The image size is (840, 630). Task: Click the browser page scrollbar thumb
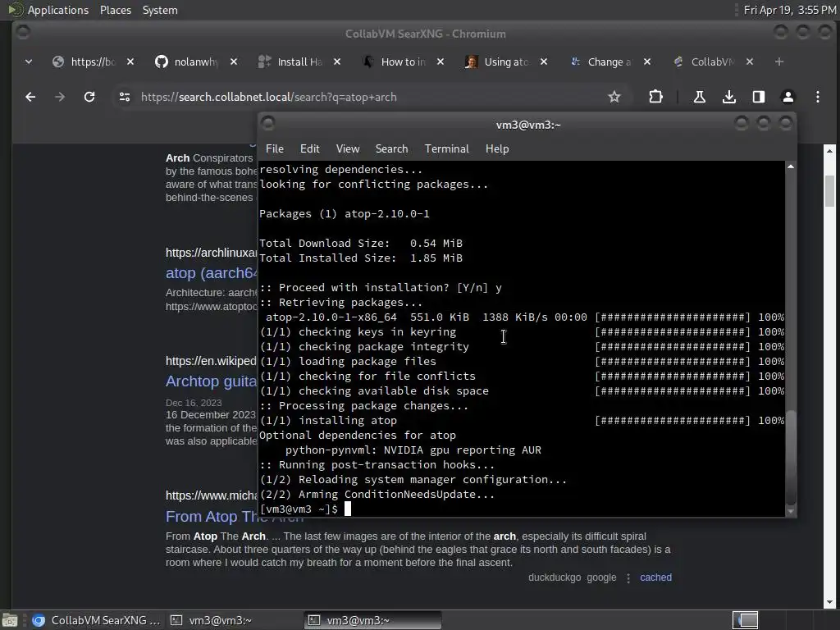point(830,190)
